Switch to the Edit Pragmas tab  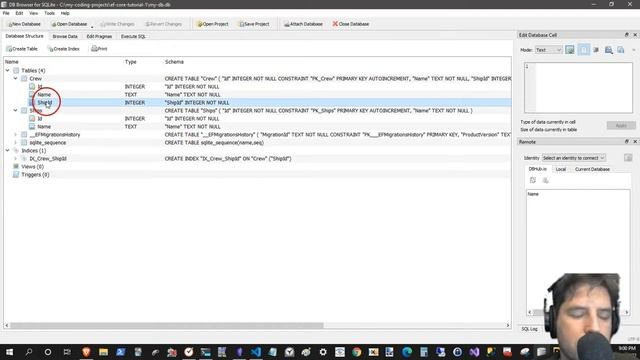[x=99, y=36]
